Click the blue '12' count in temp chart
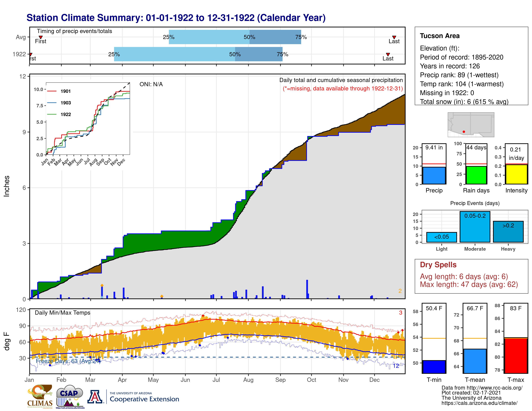The image size is (532, 411). 396,366
